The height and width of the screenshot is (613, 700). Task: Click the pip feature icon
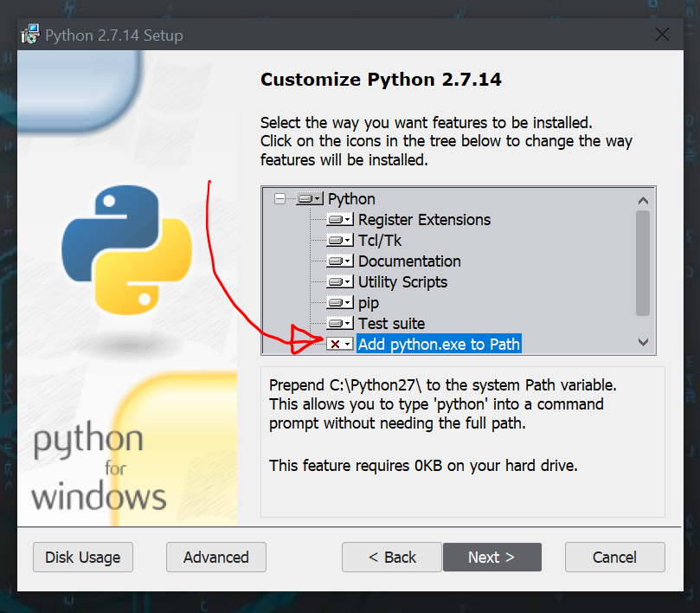coord(336,302)
